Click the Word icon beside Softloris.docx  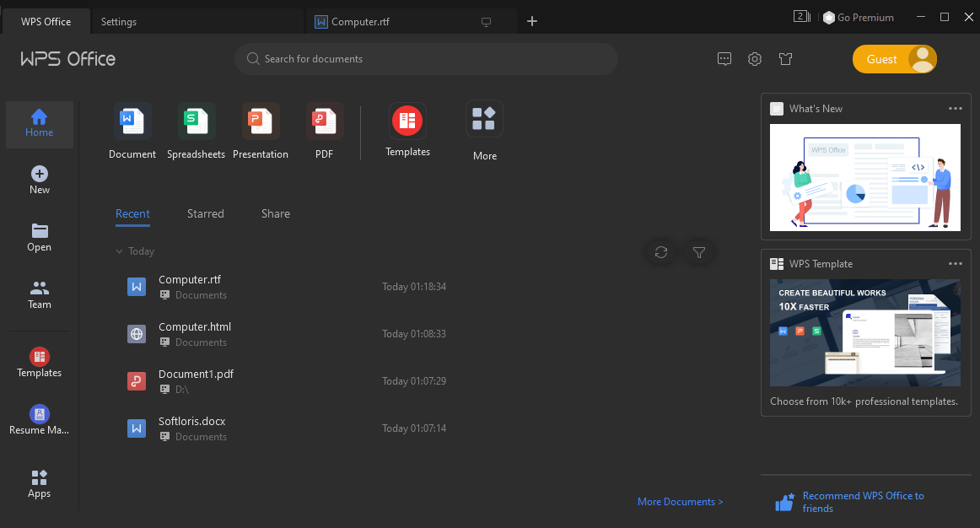point(137,428)
